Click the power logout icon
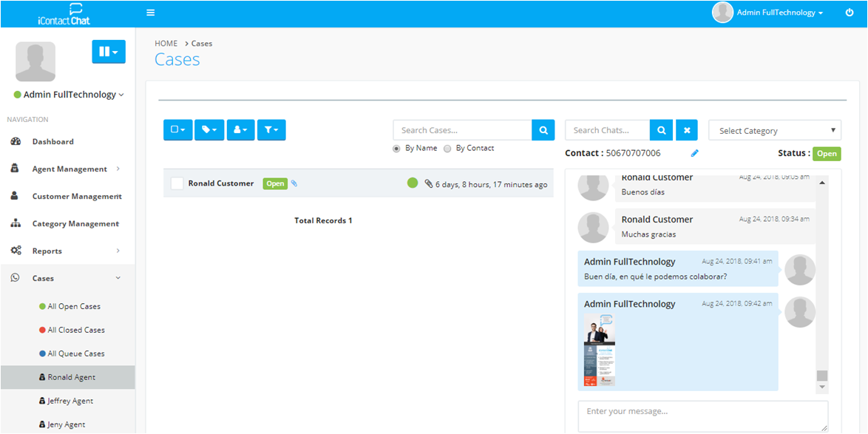Viewport: 868px width, 434px height. tap(849, 13)
